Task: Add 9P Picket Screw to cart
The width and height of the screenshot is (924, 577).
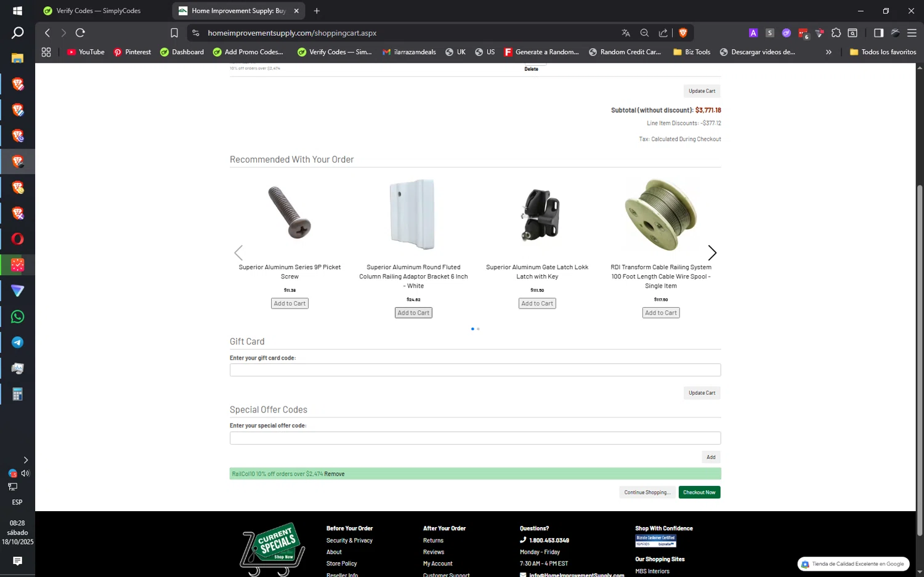Action: coord(290,304)
